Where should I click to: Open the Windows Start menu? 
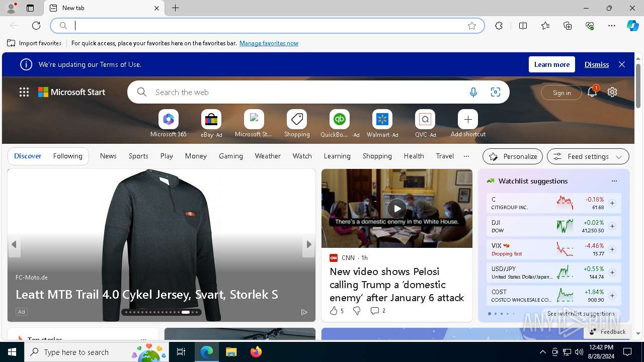coord(12,352)
